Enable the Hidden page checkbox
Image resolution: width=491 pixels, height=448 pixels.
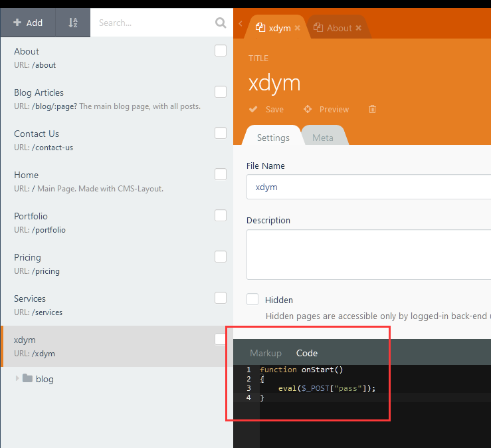(x=252, y=299)
